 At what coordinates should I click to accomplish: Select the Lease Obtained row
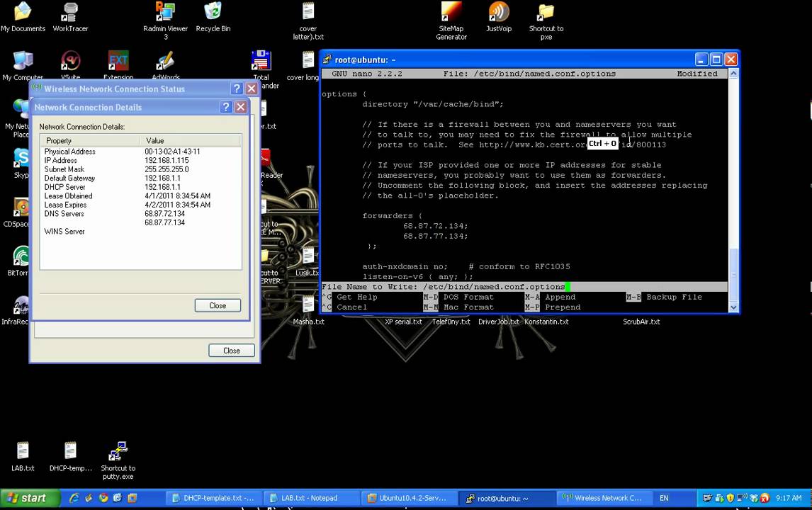click(140, 195)
